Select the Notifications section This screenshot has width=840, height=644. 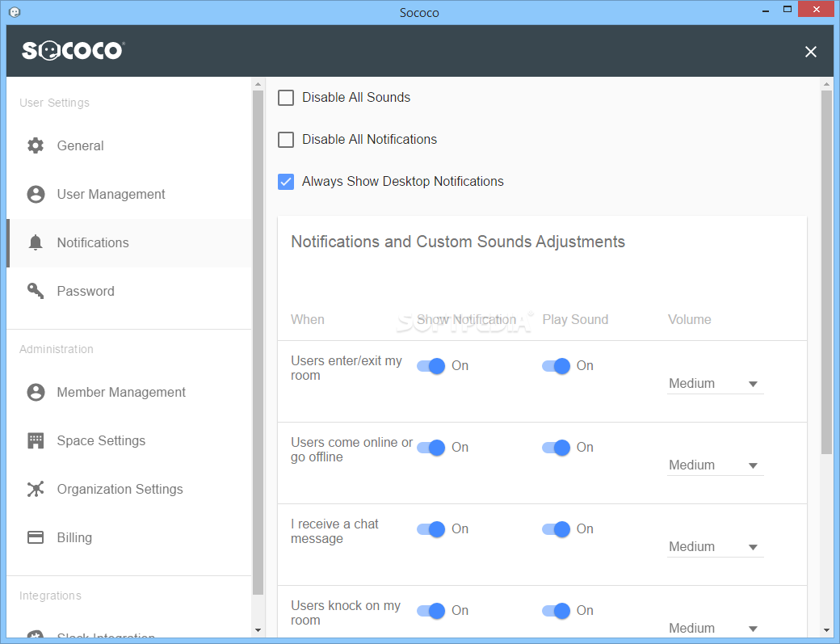point(128,242)
